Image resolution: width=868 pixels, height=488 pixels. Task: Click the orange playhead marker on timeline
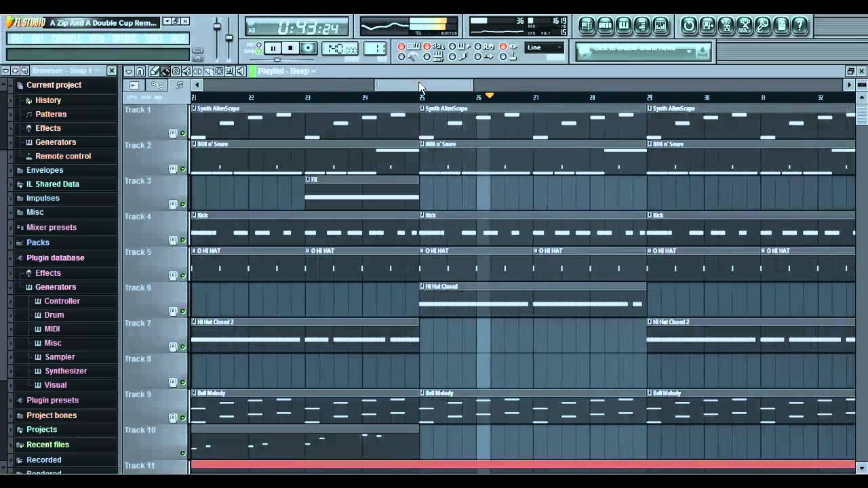tap(490, 96)
